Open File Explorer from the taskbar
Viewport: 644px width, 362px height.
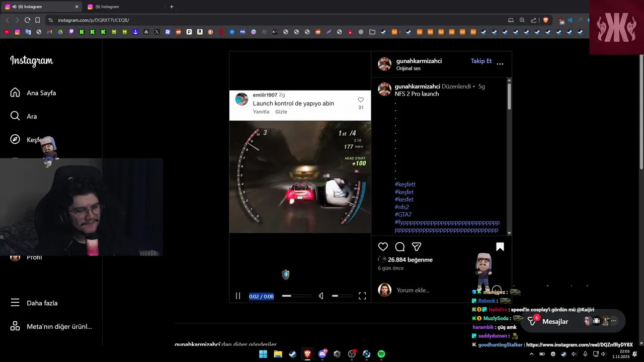tap(278, 354)
